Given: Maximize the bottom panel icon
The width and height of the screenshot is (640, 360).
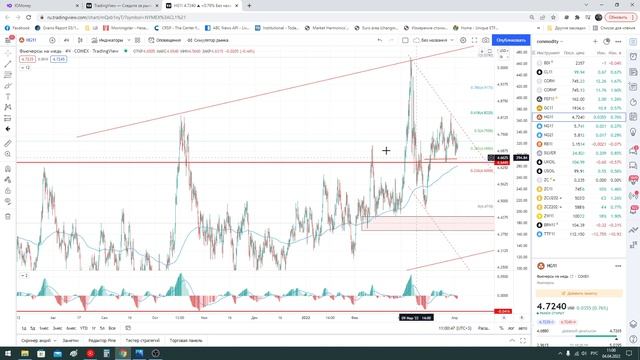Looking at the screenshot, I should tap(523, 340).
